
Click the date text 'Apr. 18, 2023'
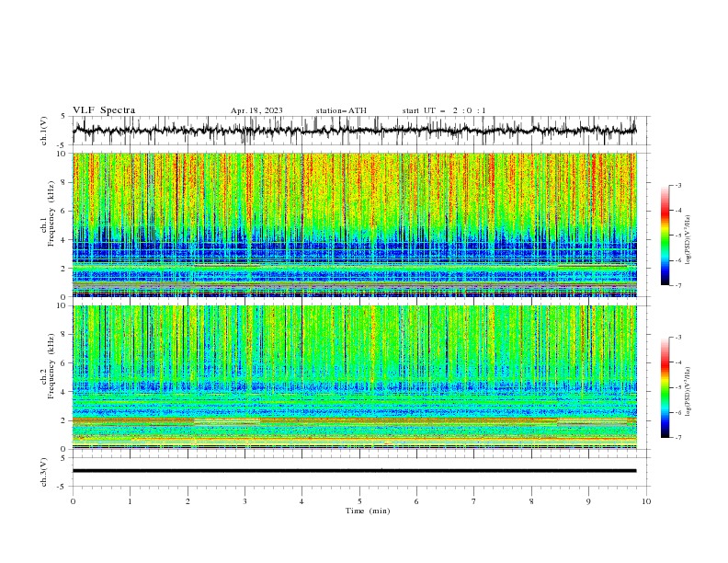click(256, 110)
